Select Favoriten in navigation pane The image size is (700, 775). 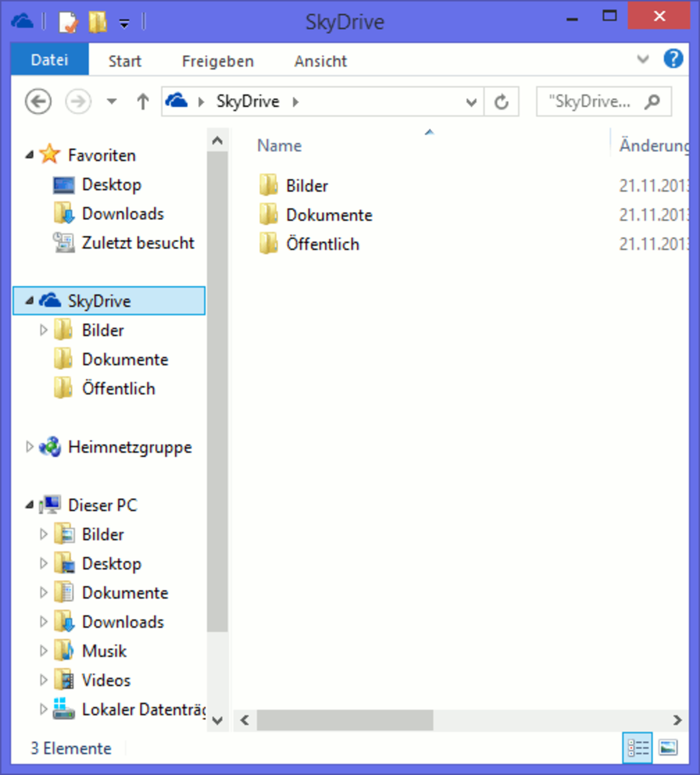[102, 155]
